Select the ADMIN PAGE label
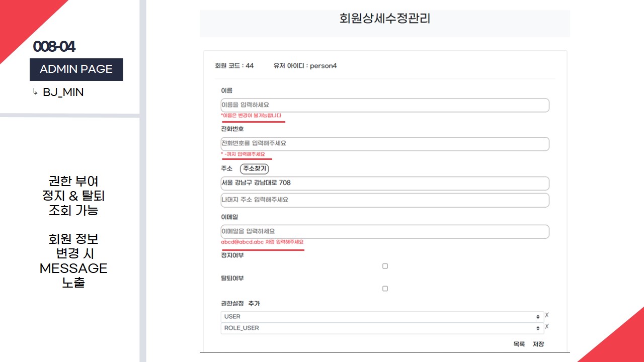Screen dimensions: 644x362 click(x=76, y=69)
